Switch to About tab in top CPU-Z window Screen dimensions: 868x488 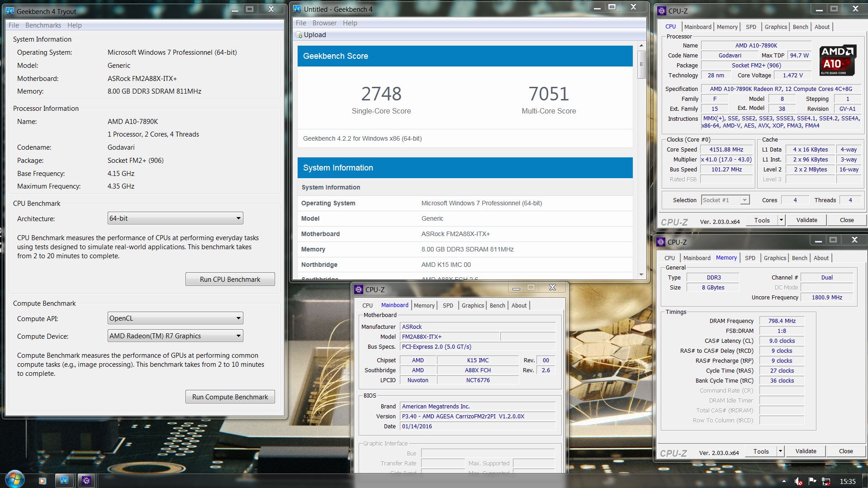click(822, 27)
